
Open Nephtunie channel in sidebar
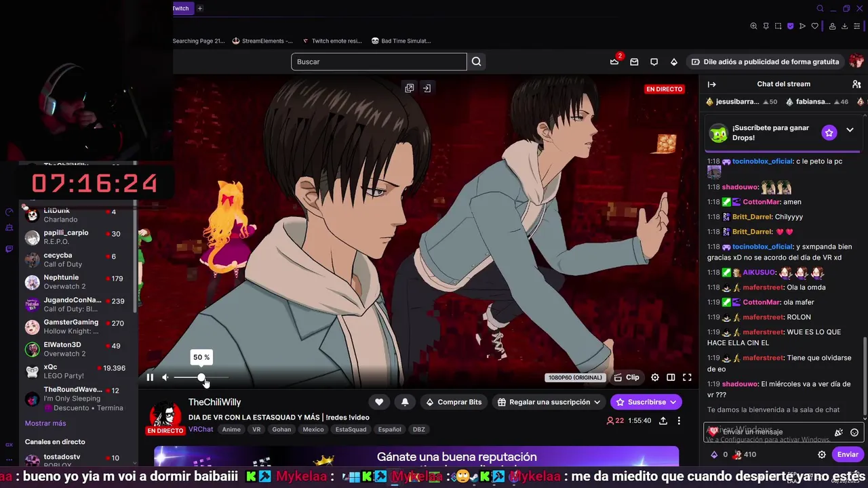point(78,282)
